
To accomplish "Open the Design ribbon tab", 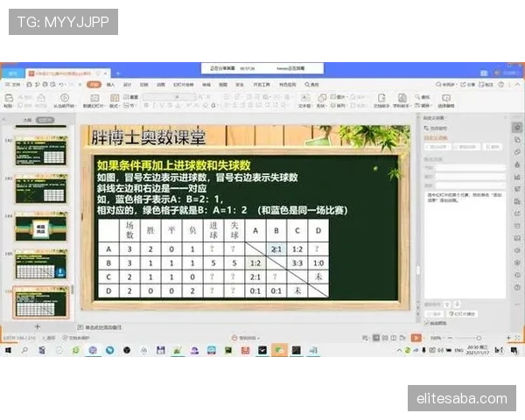I will [127, 85].
